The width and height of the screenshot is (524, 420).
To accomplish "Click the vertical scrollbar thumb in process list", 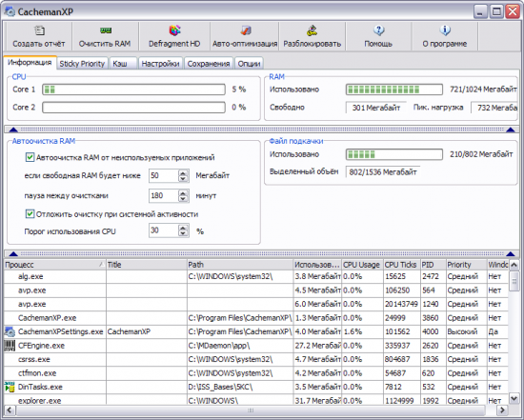I will click(x=514, y=281).
